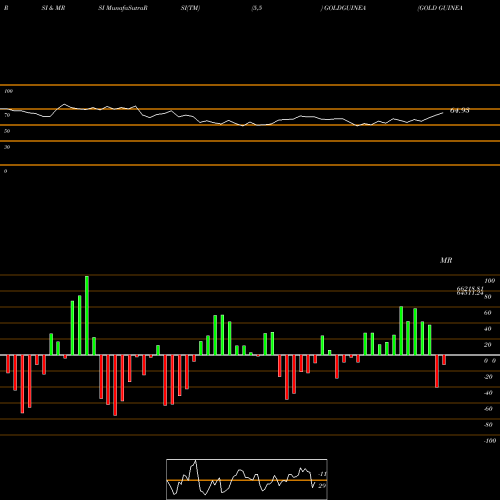500x500 pixels.
Task: Click the MR axis -20 label
Action: coord(488,377)
